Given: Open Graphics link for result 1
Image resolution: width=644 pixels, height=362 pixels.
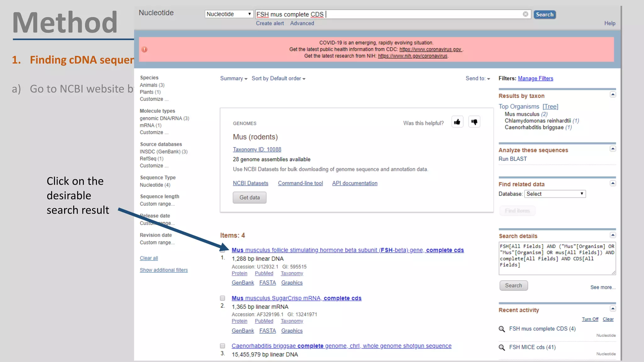Looking at the screenshot, I should tap(292, 283).
